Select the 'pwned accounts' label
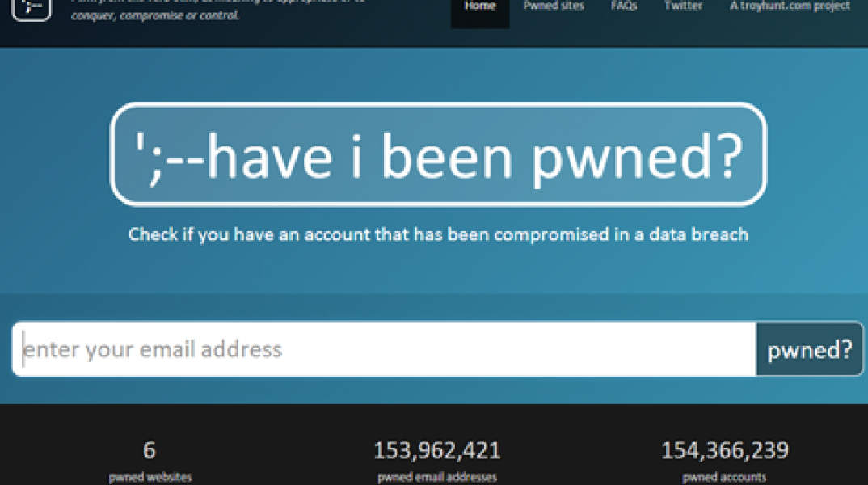The width and height of the screenshot is (868, 485). [x=724, y=477]
